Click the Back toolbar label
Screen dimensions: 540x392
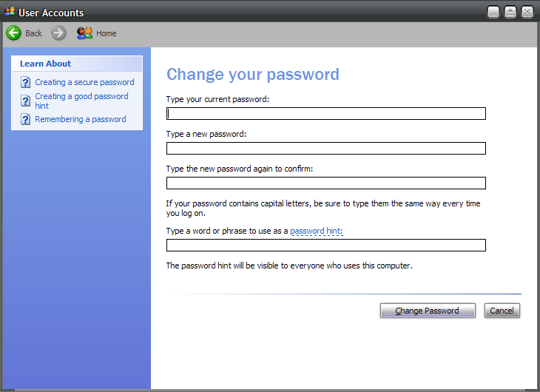coord(34,33)
